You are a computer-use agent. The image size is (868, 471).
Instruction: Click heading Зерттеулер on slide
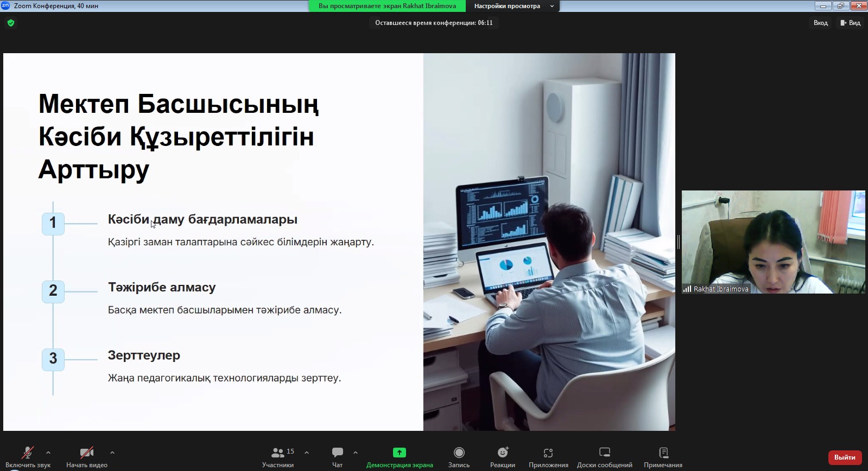tap(144, 355)
